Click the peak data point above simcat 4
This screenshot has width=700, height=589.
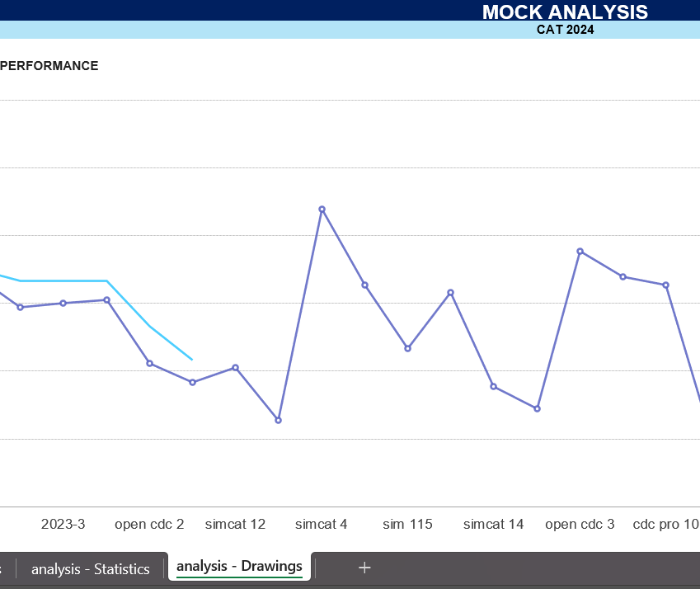coord(322,210)
